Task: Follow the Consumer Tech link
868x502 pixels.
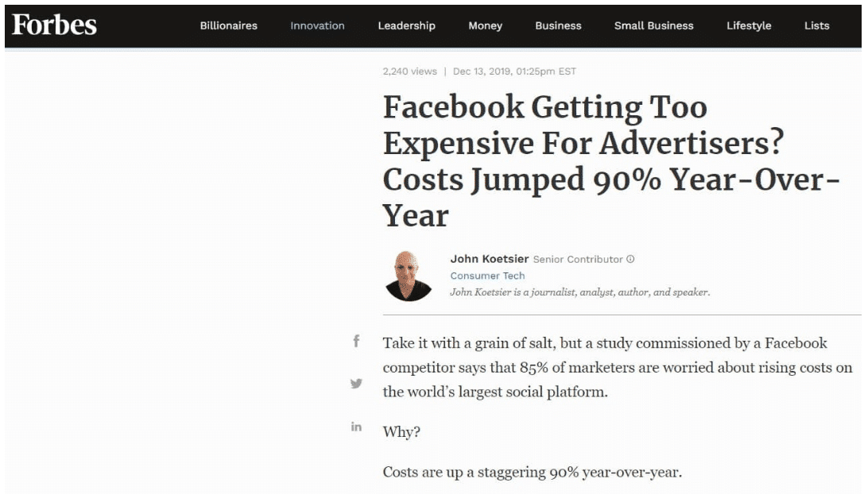Action: 487,276
